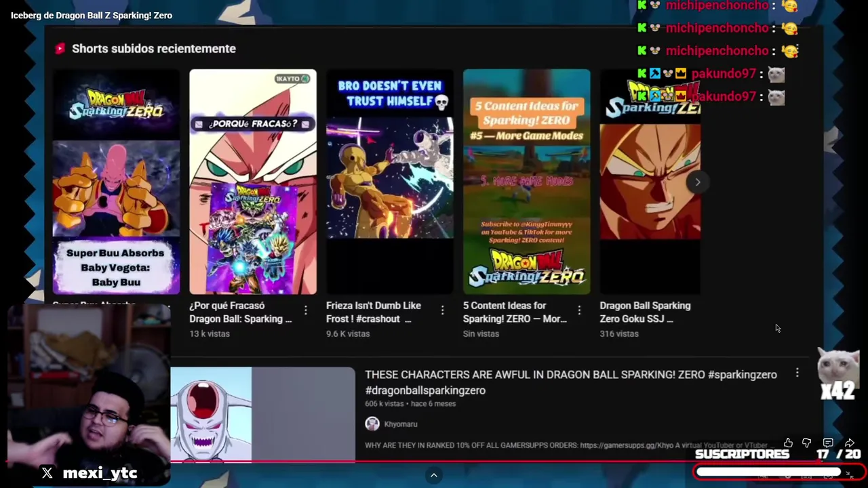Screen dimensions: 868x488
Task: Click the like (thumbs up) icon
Action: pyautogui.click(x=787, y=443)
